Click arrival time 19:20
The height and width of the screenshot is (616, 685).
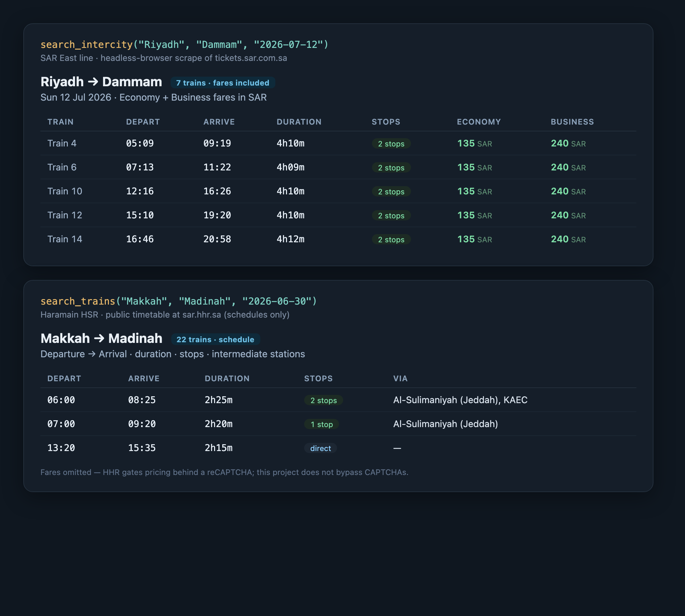pos(217,215)
